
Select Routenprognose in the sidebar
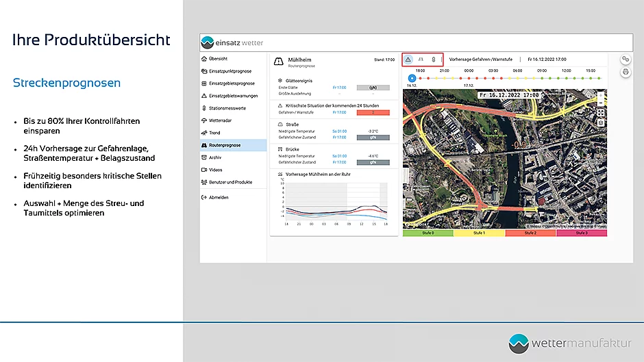coord(225,145)
